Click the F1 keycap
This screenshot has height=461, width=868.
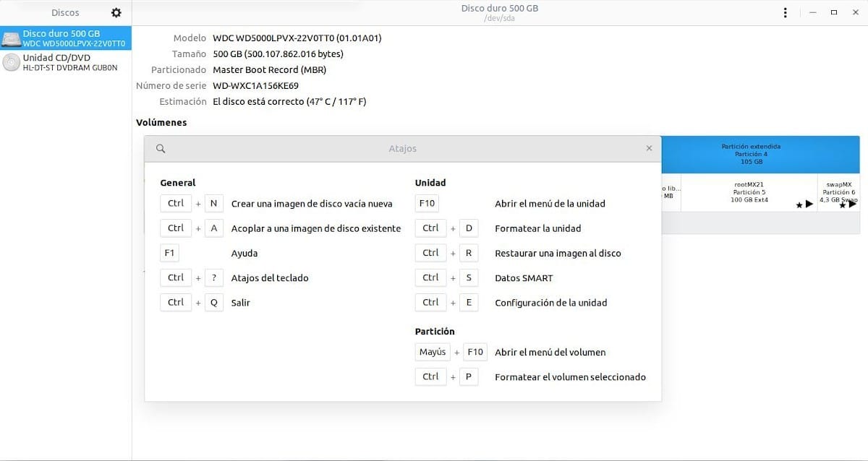pos(170,253)
